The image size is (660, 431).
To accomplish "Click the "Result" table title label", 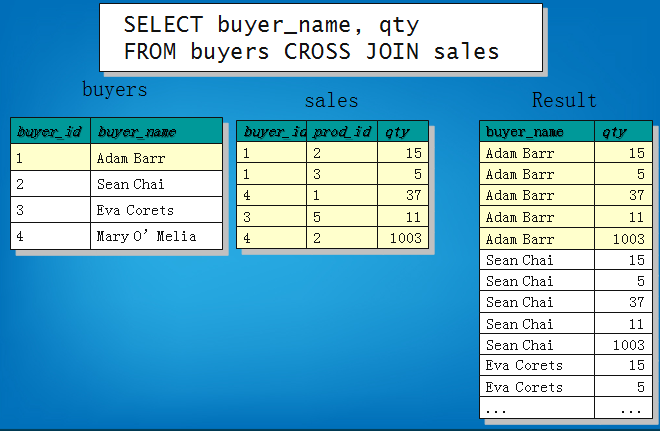I will 564,100.
